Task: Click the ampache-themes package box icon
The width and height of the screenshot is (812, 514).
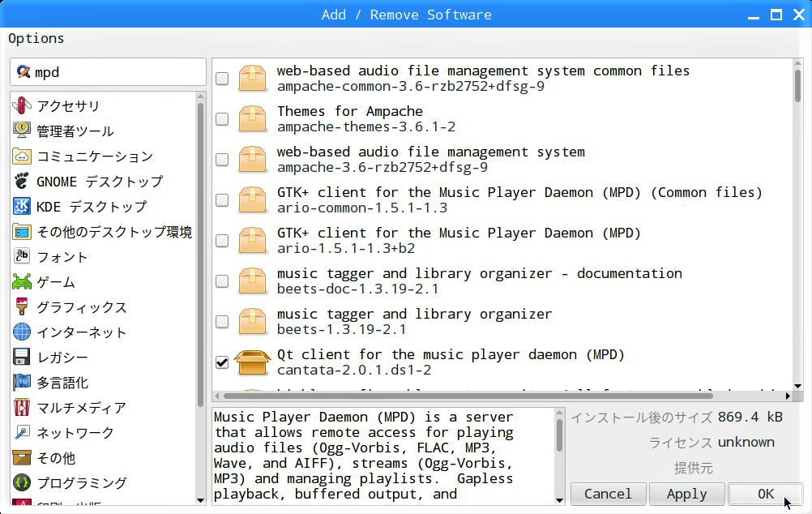Action: pos(252,118)
